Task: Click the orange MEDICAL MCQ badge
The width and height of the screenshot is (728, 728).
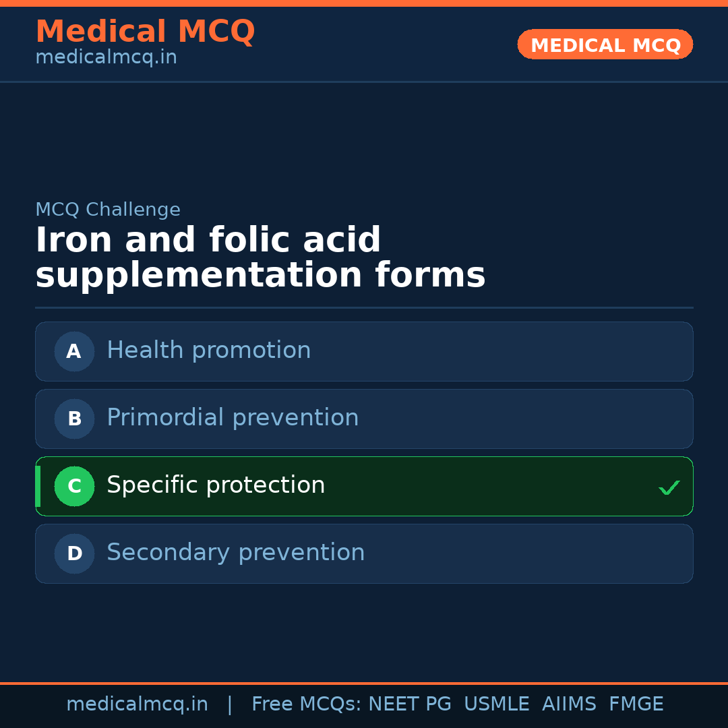Action: click(x=605, y=44)
